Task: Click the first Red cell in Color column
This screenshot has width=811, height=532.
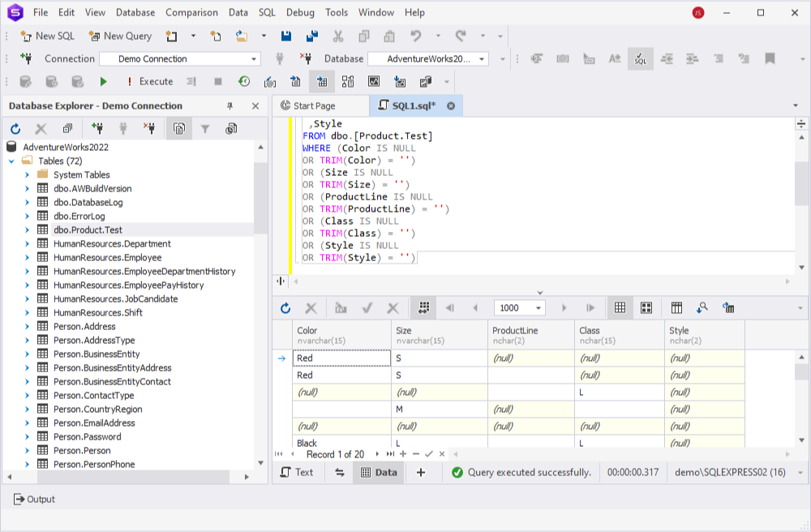Action: click(342, 358)
